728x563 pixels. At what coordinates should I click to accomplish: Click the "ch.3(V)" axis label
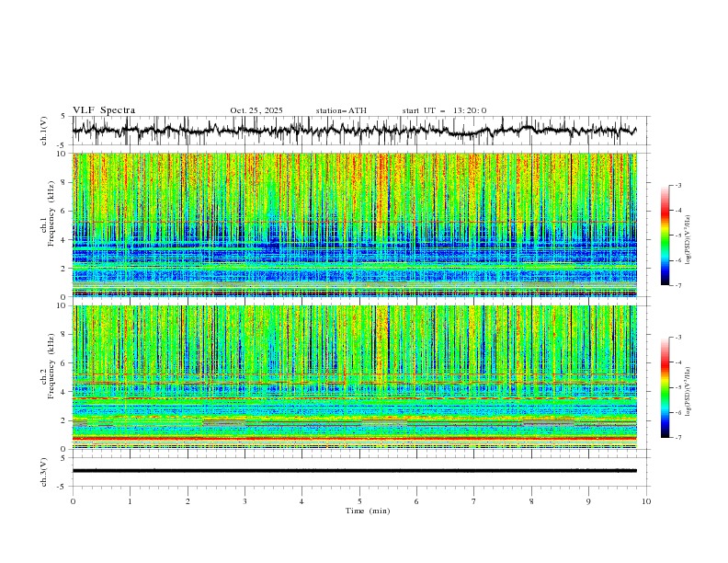[44, 472]
